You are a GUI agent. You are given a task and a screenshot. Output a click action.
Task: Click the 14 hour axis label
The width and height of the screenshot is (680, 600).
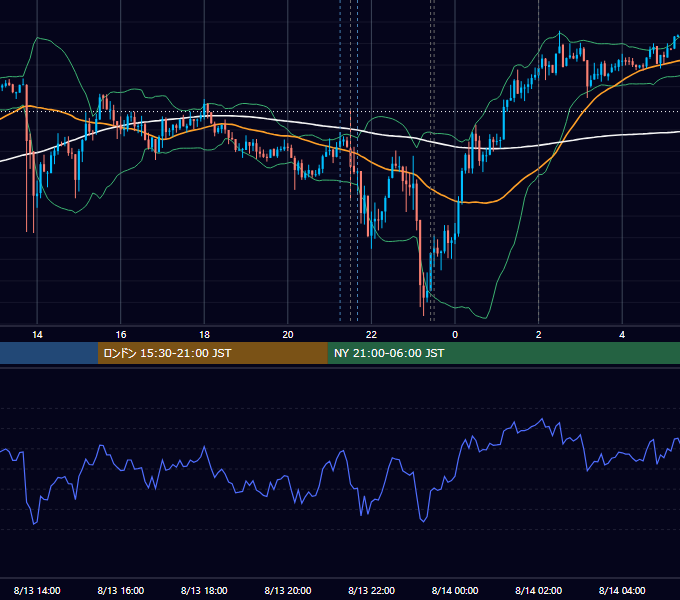37,335
